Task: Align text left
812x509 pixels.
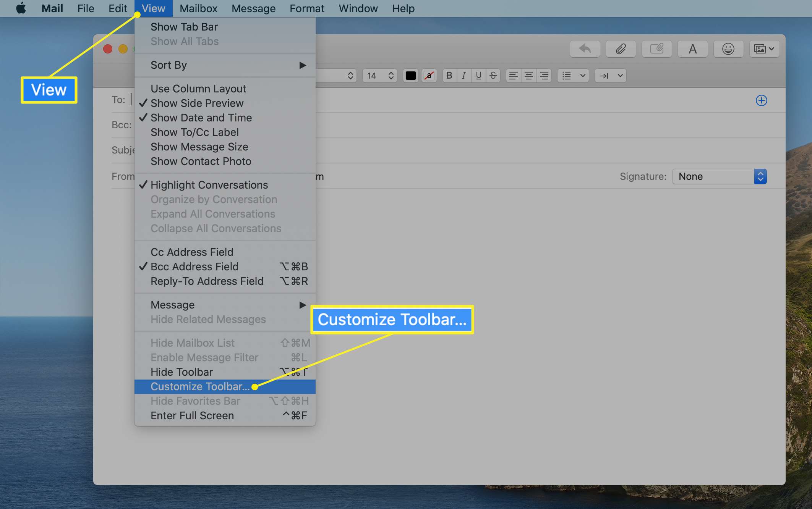Action: [x=514, y=76]
